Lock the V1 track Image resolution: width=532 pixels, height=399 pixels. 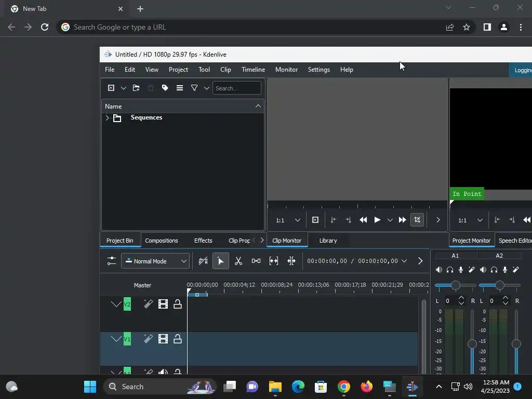point(178,339)
